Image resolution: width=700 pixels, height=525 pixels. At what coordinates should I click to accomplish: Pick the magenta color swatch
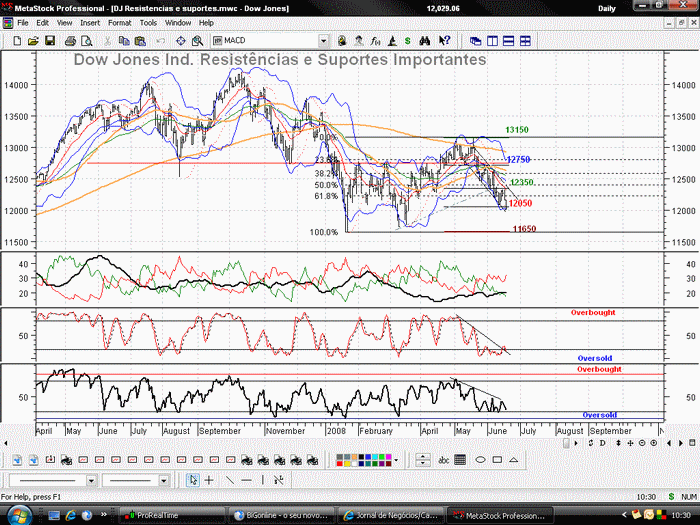pos(388,457)
